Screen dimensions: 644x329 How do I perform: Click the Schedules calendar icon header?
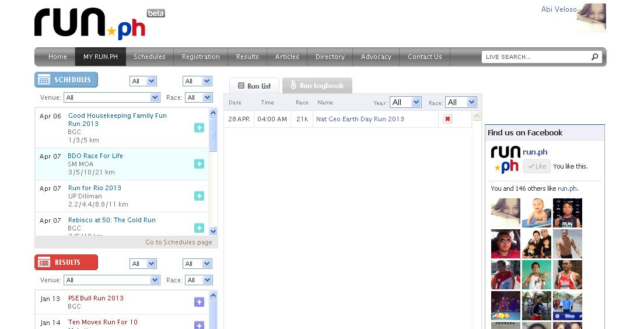pos(66,80)
